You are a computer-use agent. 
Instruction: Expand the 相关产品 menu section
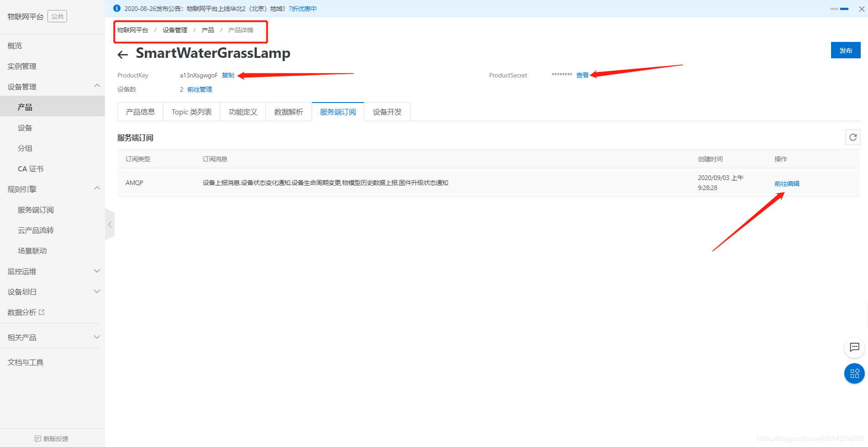tap(97, 337)
